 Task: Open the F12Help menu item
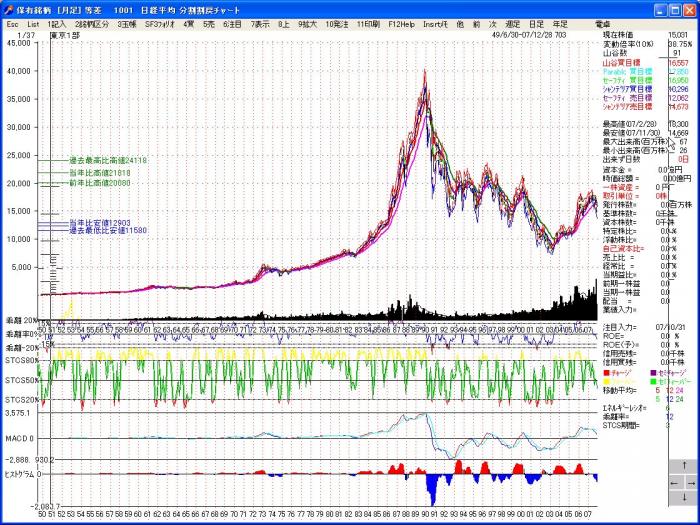click(401, 23)
